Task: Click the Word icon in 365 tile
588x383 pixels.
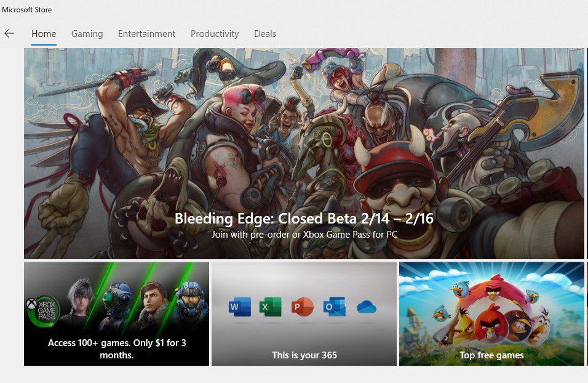Action: pos(240,307)
